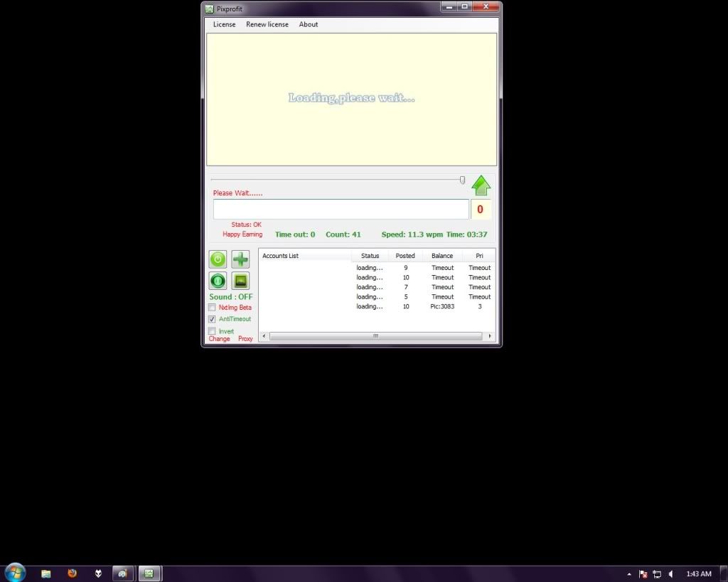Click the Change link
Image resolution: width=728 pixels, height=582 pixels.
click(x=219, y=339)
